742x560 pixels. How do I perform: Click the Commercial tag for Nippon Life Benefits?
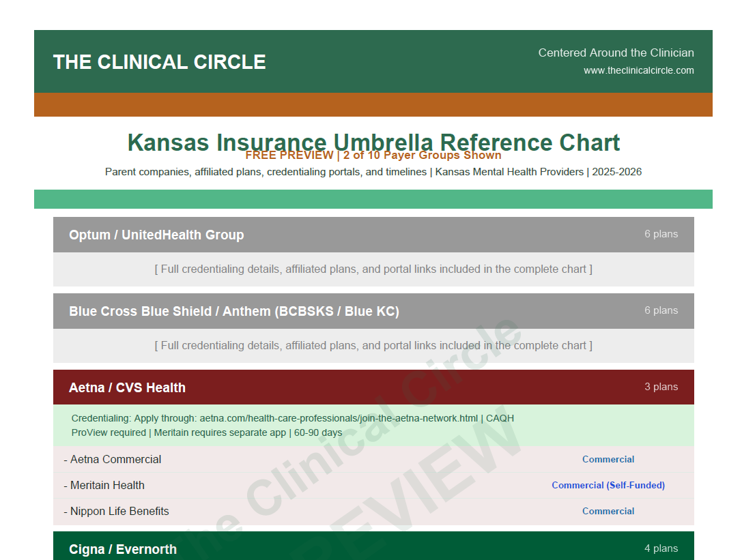pyautogui.click(x=608, y=512)
